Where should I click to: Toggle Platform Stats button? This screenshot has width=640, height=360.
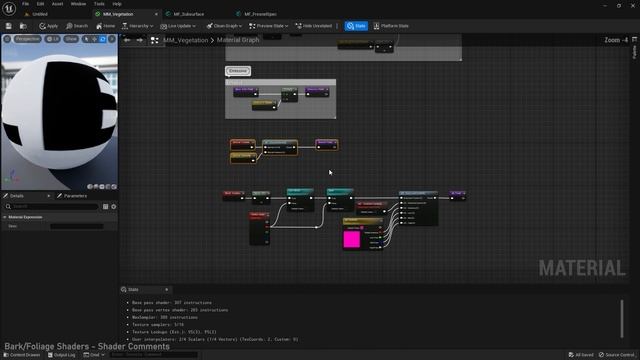tap(391, 26)
